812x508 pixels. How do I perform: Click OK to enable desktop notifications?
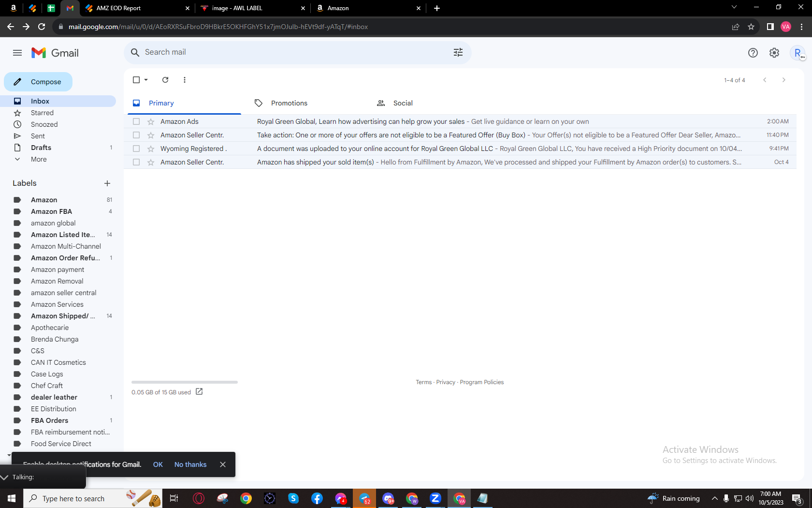pos(158,464)
